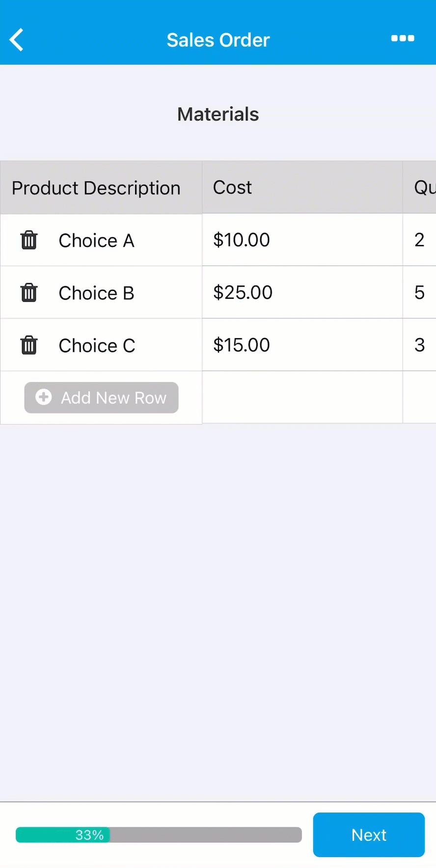Edit quantity 3 in Choice C row

[x=419, y=345]
